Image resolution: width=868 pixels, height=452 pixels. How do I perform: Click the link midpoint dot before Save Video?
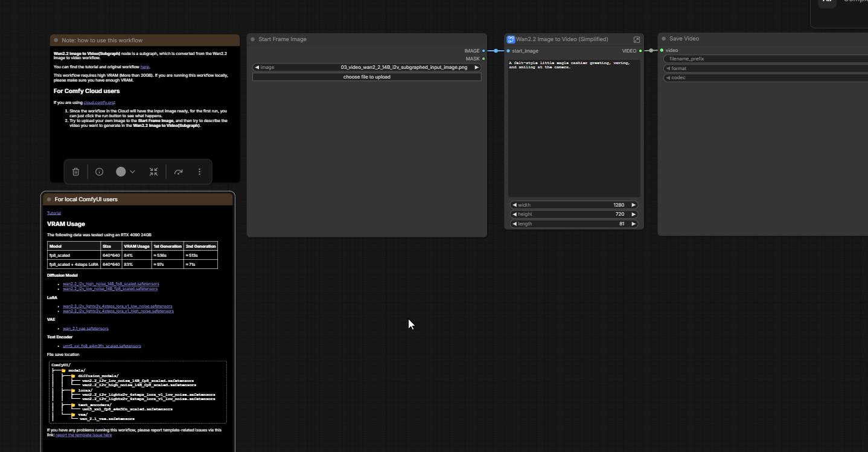tap(651, 51)
